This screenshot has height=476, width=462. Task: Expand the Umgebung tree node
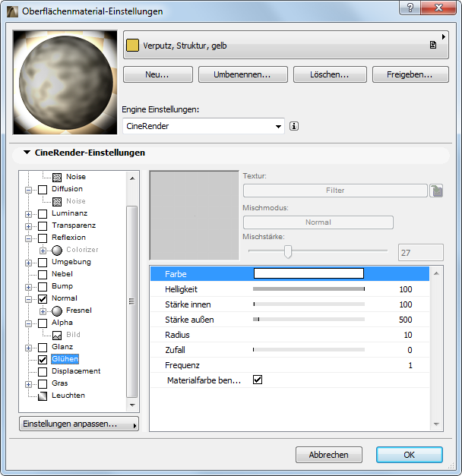coord(28,263)
